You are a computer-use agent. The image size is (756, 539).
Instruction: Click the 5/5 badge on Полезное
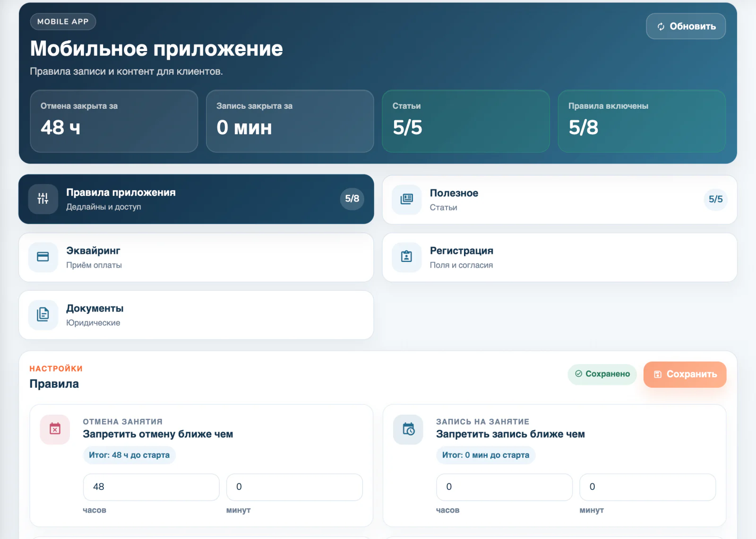coord(715,200)
